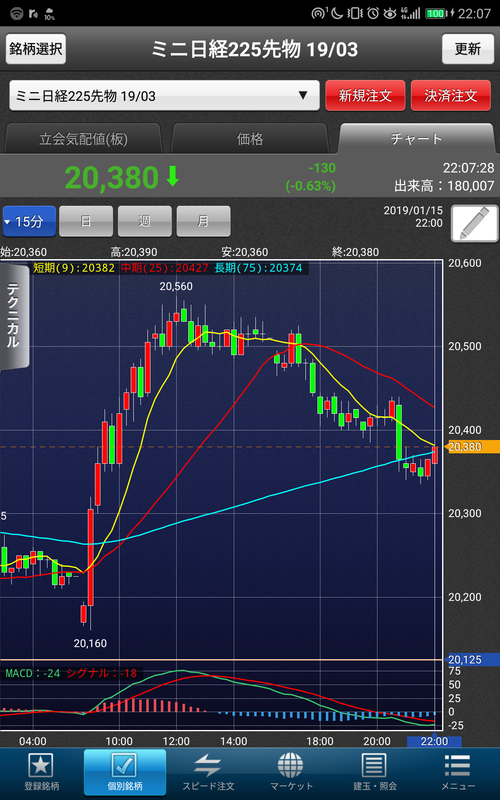The width and height of the screenshot is (500, 800).
Task: Tap the 終:20,380 close value
Action: coord(356,252)
